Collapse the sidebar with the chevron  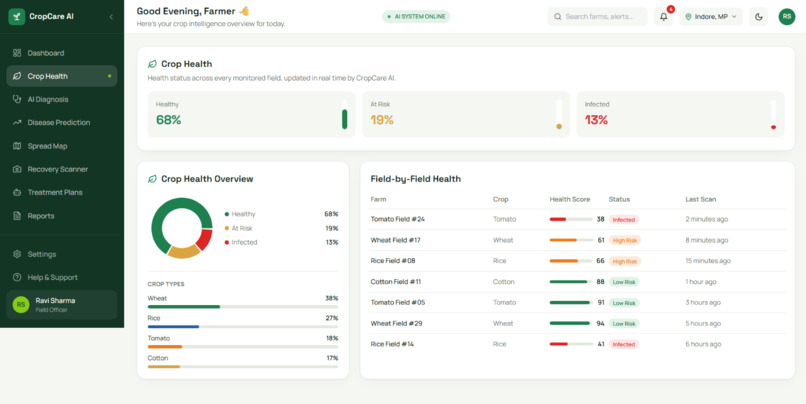tap(111, 17)
